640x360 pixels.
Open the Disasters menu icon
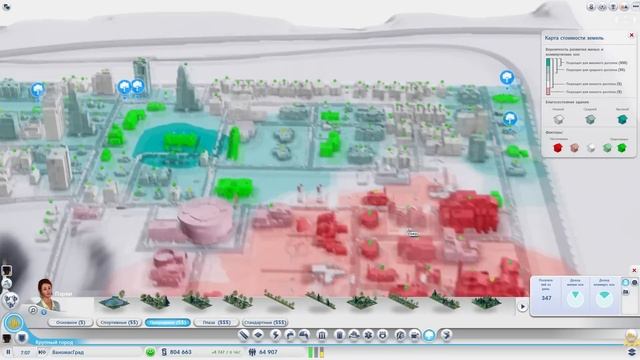(446, 335)
